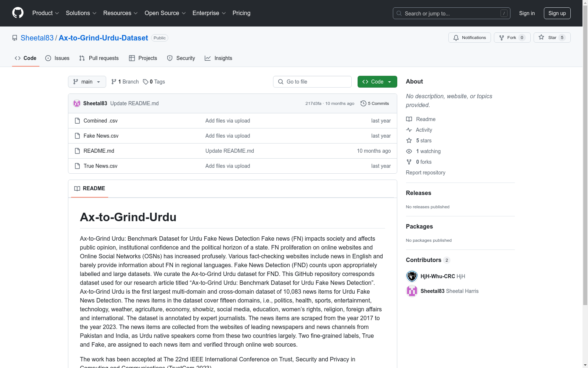This screenshot has width=588, height=368.
Task: Open the Combined .csv file
Action: (x=101, y=121)
